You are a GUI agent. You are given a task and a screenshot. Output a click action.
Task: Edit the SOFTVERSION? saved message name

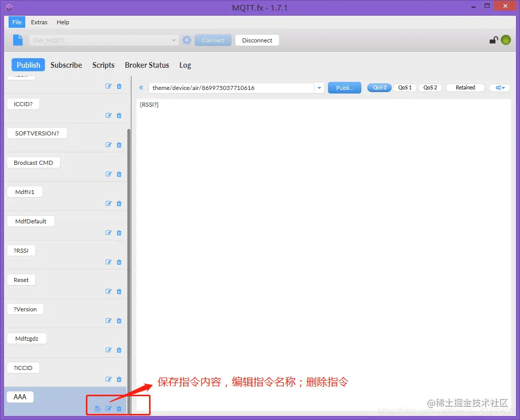click(x=109, y=145)
